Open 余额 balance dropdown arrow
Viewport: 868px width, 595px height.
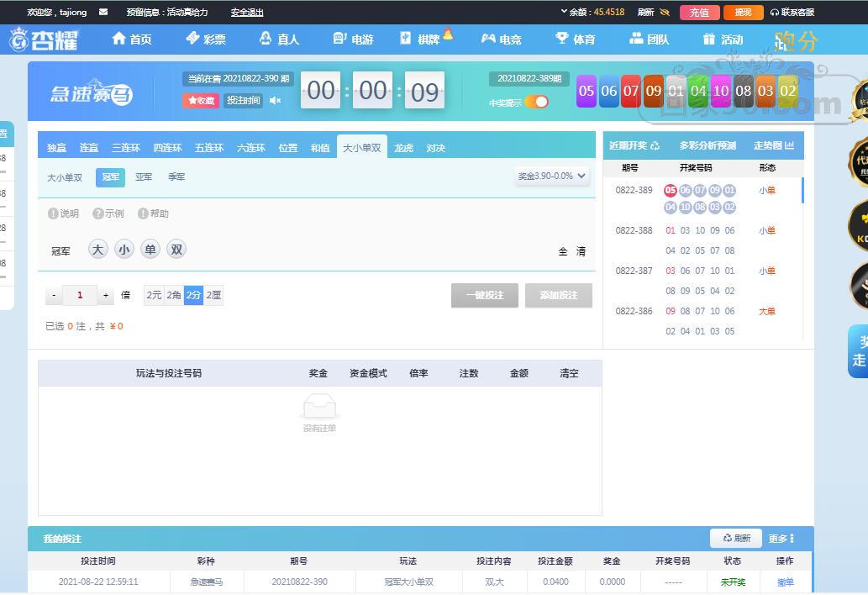pos(564,13)
